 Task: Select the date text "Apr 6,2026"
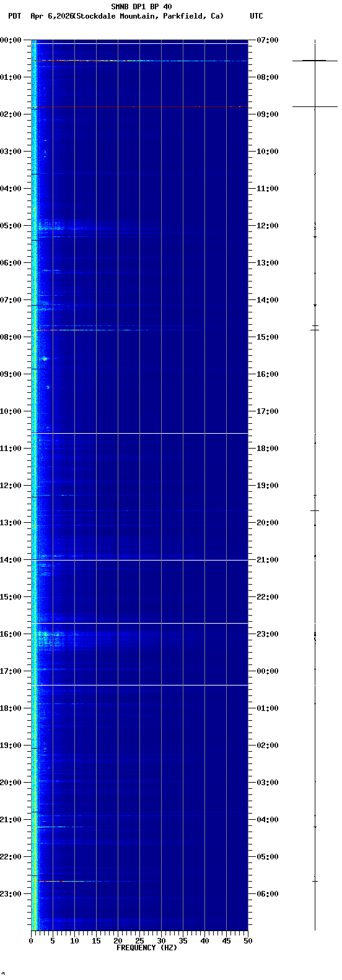pos(51,16)
